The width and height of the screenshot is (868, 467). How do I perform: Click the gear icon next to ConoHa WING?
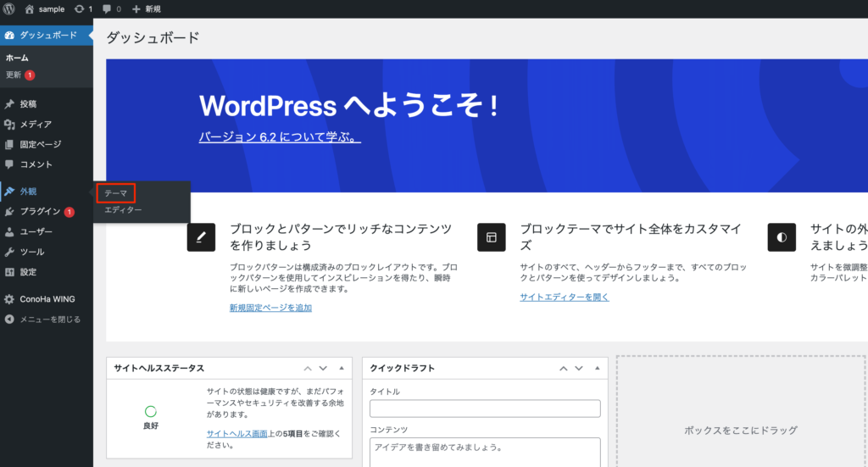9,299
